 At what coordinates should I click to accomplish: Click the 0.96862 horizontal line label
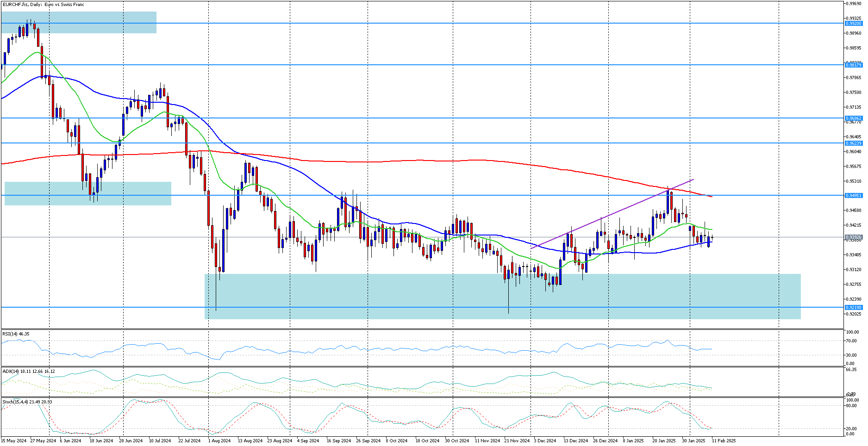[x=853, y=118]
